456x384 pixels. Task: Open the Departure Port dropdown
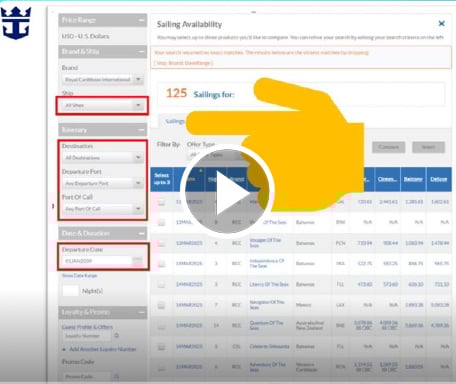tap(103, 183)
